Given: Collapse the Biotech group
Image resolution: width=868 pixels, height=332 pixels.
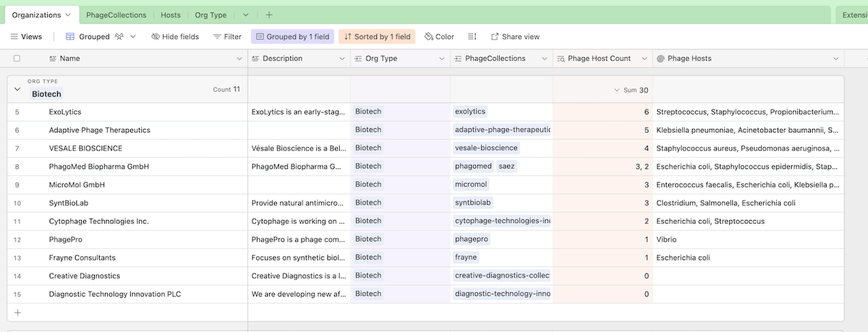Looking at the screenshot, I should [17, 90].
